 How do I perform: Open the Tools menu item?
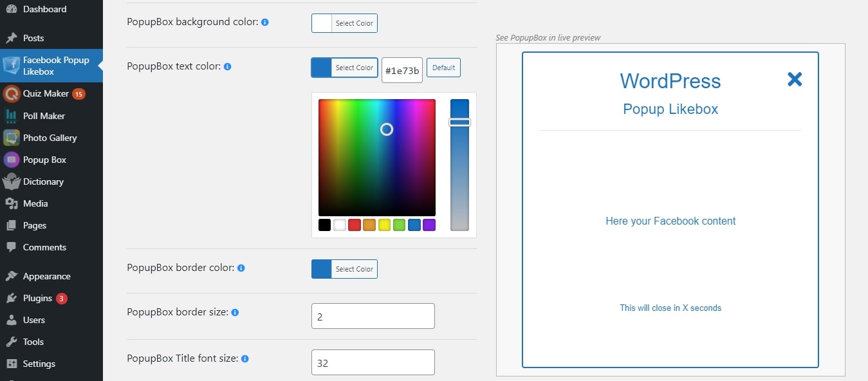point(51,342)
